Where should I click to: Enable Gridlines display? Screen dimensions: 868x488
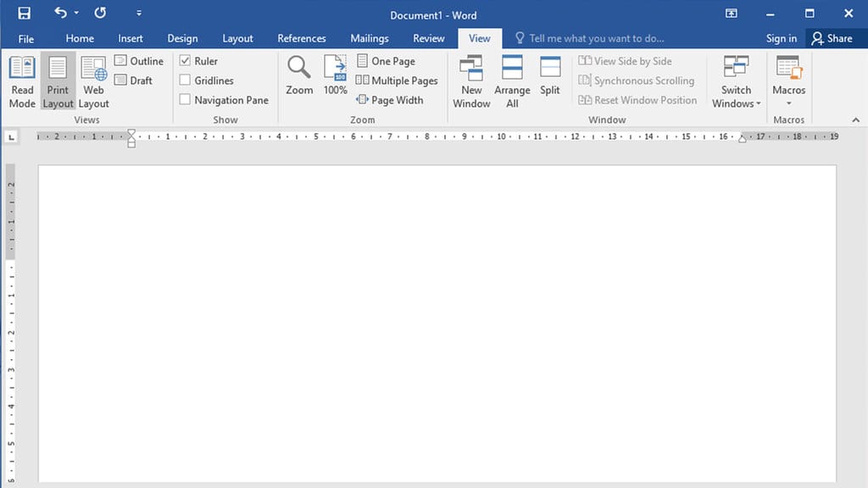(184, 80)
